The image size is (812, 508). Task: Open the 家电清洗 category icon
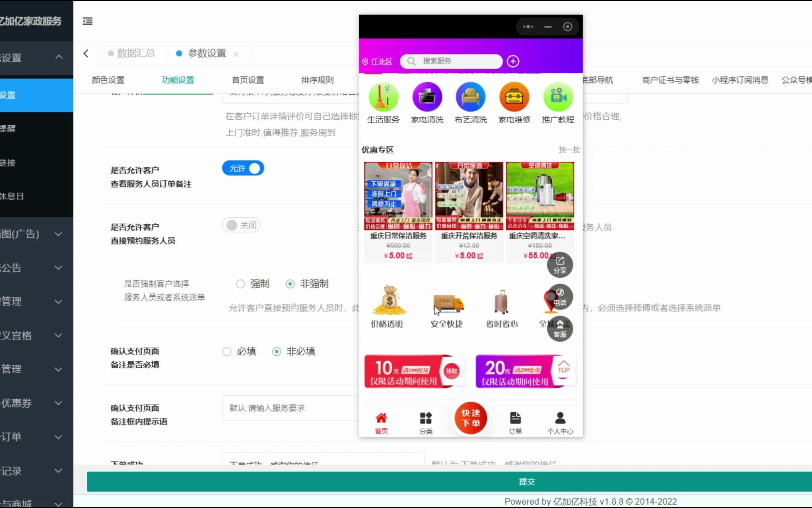pos(427,97)
